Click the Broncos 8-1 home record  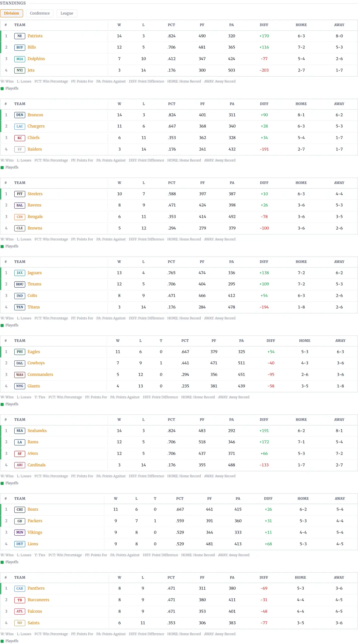(x=301, y=115)
